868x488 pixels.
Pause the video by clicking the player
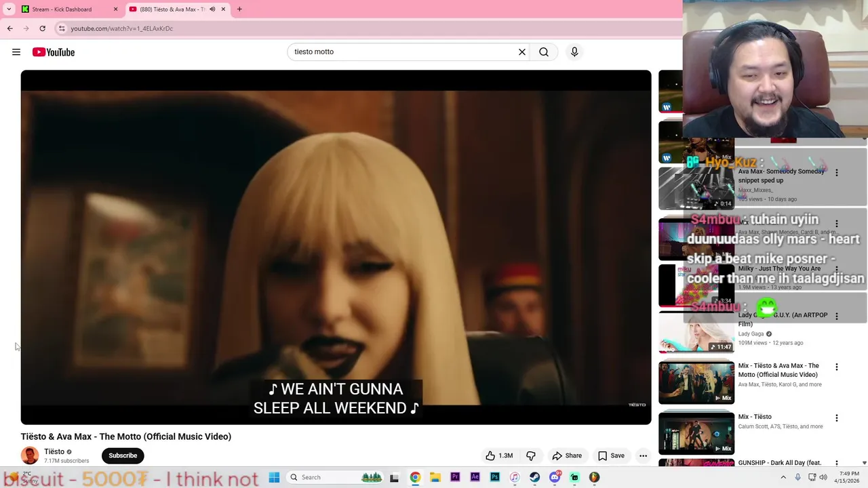(x=336, y=247)
